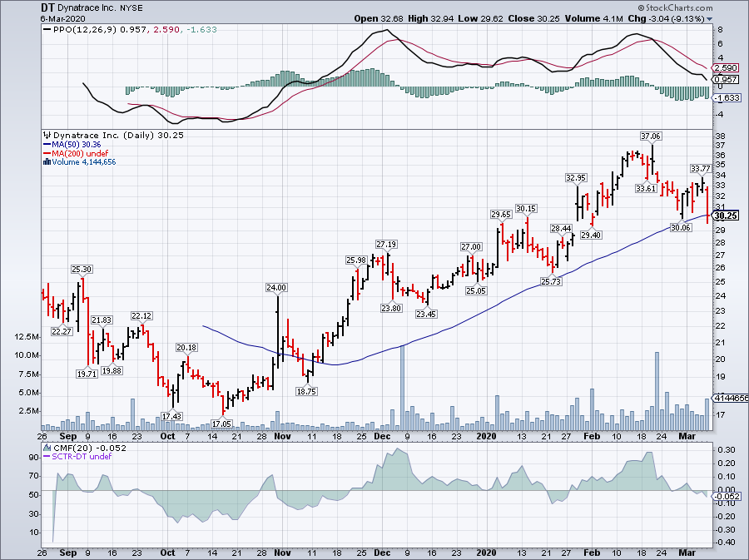Click the 25.73 price label

click(x=551, y=282)
